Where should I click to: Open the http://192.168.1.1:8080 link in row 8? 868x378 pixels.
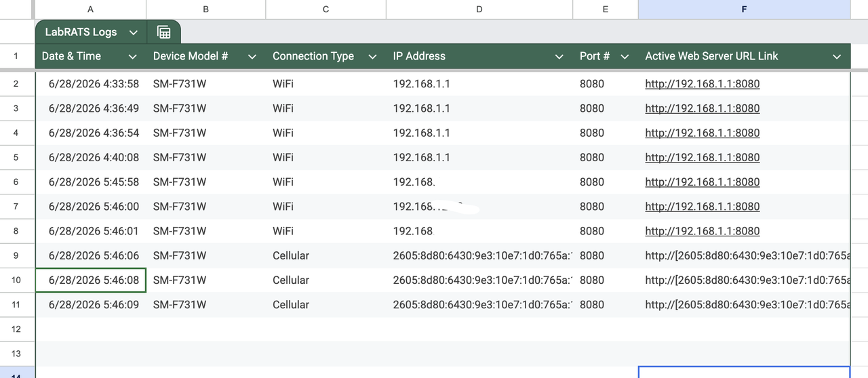pyautogui.click(x=702, y=231)
